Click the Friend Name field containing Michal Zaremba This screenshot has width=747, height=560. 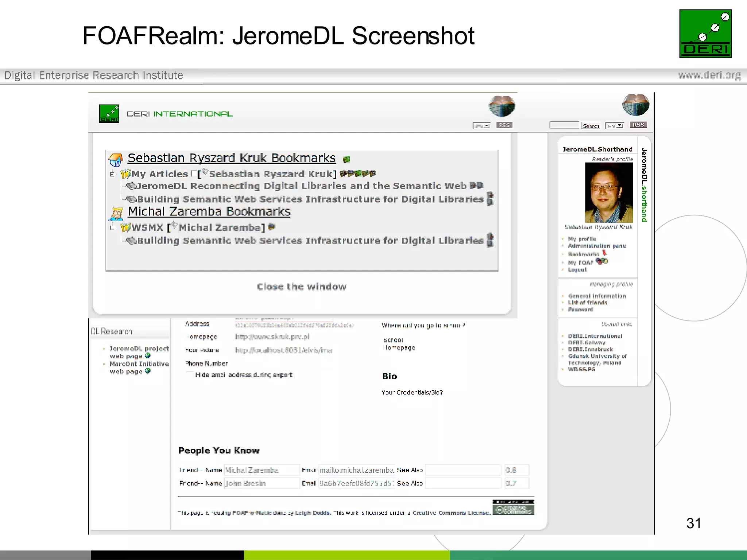point(262,470)
